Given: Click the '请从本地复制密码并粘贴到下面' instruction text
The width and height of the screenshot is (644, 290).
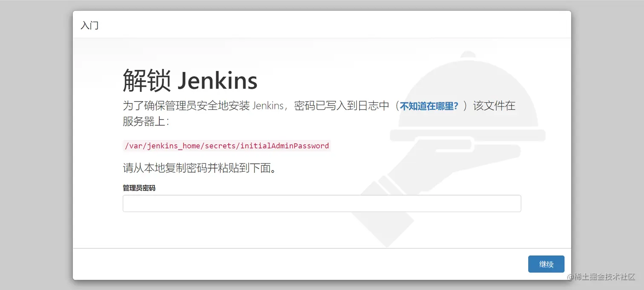Looking at the screenshot, I should (198, 168).
